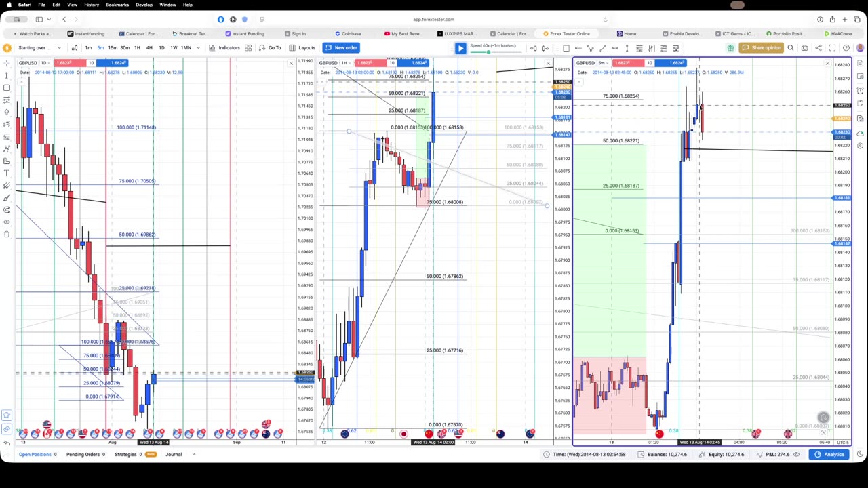Select the Fibonacci retracement tool
This screenshot has width=868, height=488.
click(639, 48)
